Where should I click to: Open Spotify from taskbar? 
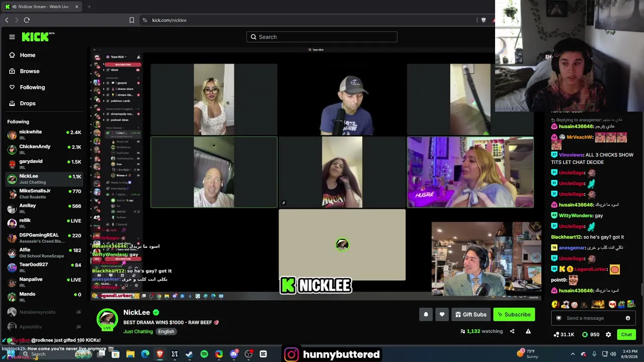point(204,354)
